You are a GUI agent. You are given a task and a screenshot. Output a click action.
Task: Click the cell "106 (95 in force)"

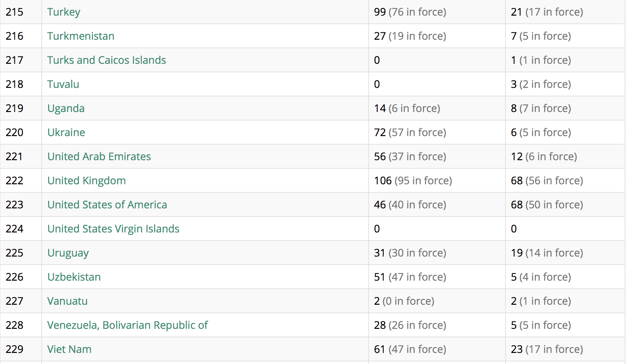[437, 181]
